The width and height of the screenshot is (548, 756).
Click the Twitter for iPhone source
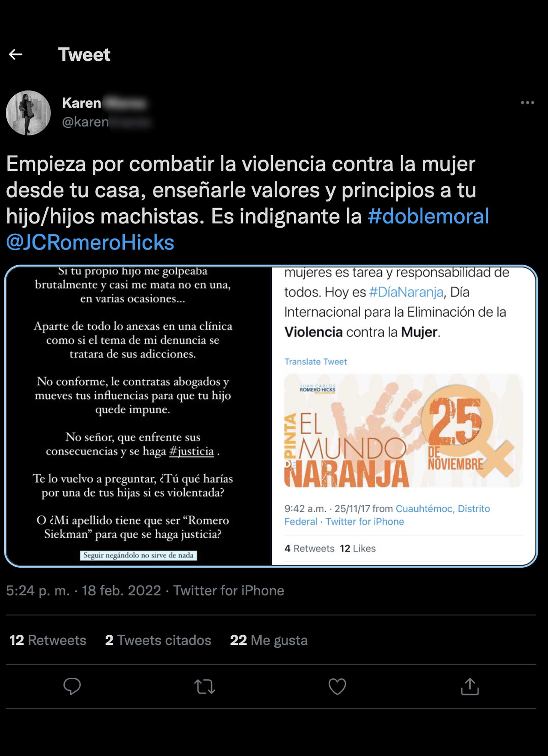coord(228,591)
